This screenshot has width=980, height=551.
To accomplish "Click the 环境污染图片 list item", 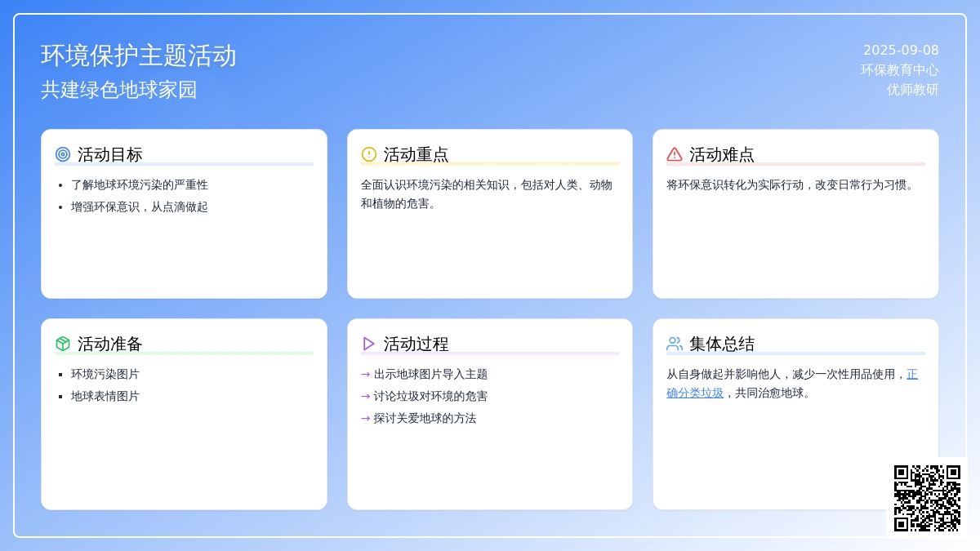I will pyautogui.click(x=105, y=375).
